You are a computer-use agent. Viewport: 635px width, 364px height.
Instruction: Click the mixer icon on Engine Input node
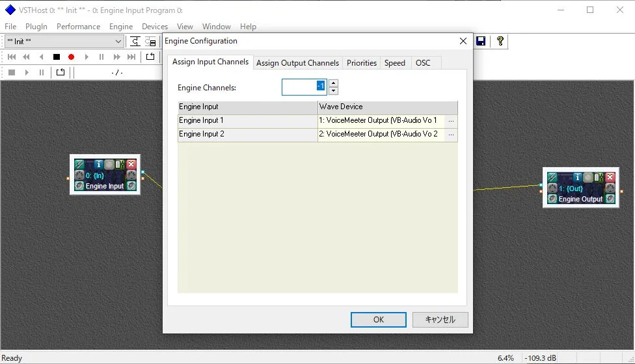click(120, 164)
